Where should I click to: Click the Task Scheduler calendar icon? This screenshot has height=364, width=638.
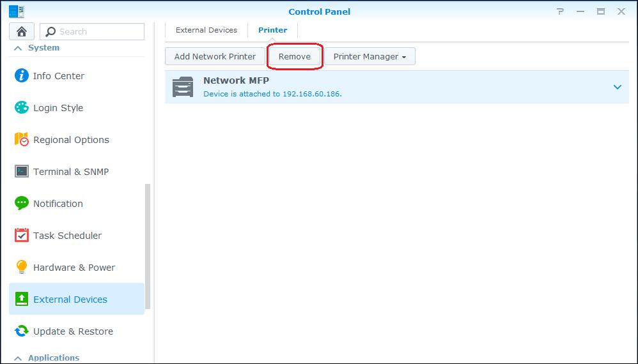[x=22, y=235]
